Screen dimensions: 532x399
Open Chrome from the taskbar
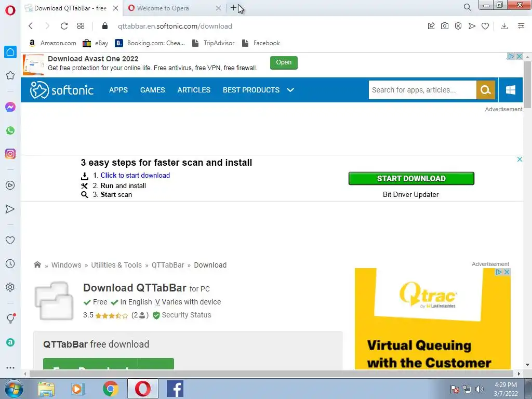coord(110,389)
